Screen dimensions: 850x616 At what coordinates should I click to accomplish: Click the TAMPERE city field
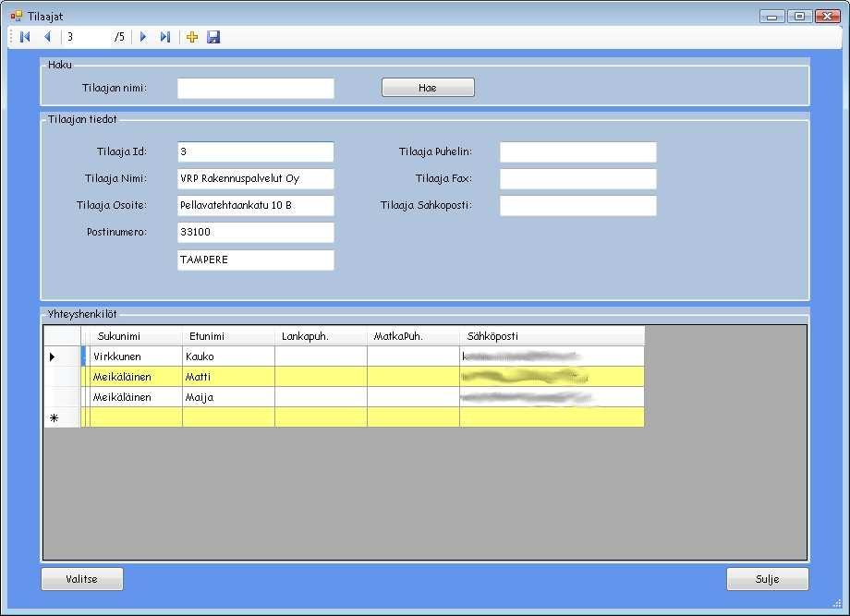pos(256,260)
